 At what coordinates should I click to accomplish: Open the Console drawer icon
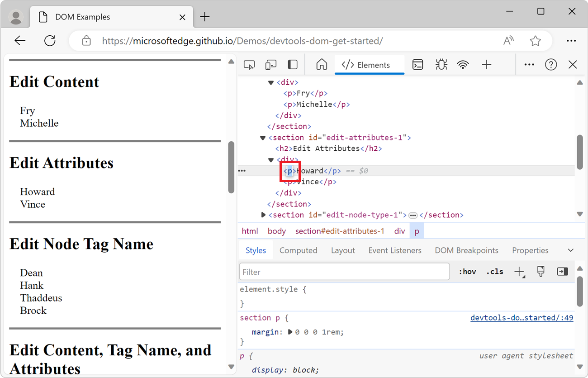(417, 64)
